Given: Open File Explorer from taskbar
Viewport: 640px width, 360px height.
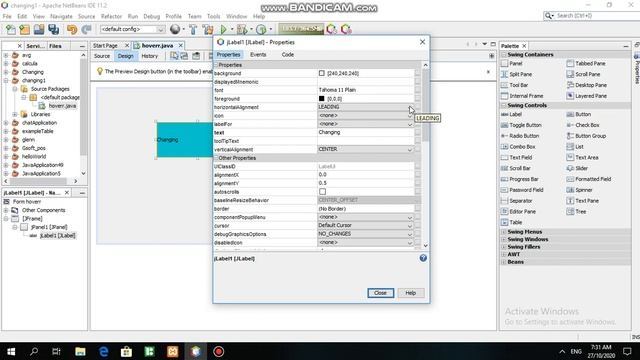Looking at the screenshot, I should (x=80, y=351).
